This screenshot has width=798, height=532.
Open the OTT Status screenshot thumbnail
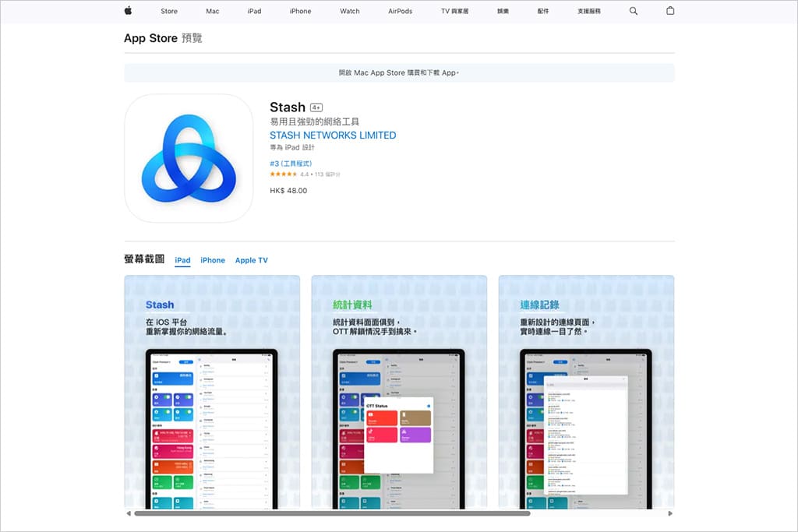399,389
